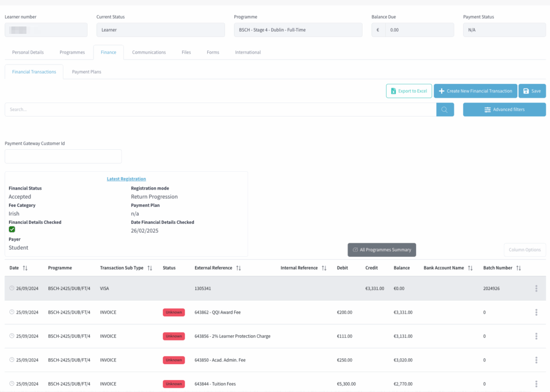The image size is (550, 392).
Task: Open Advanced filters
Action: point(504,110)
